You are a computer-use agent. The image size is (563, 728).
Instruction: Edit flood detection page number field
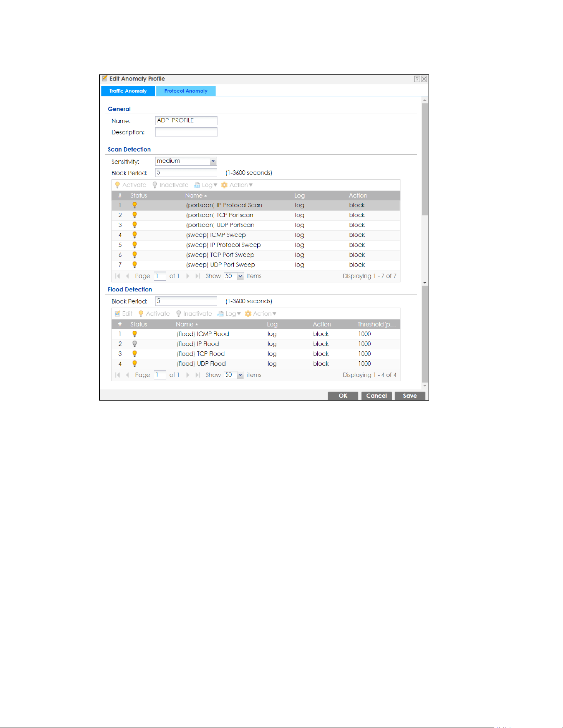[160, 375]
